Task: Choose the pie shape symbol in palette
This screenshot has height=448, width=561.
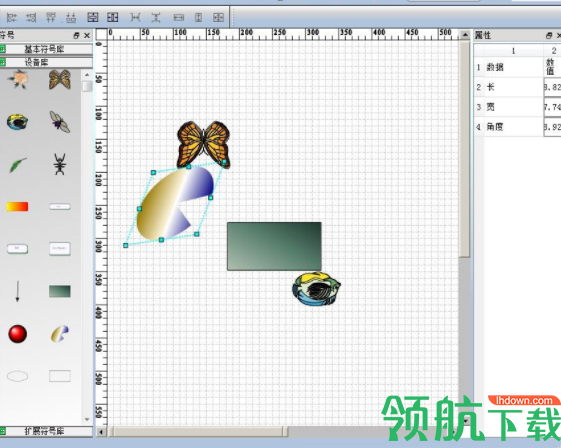Action: (x=60, y=333)
